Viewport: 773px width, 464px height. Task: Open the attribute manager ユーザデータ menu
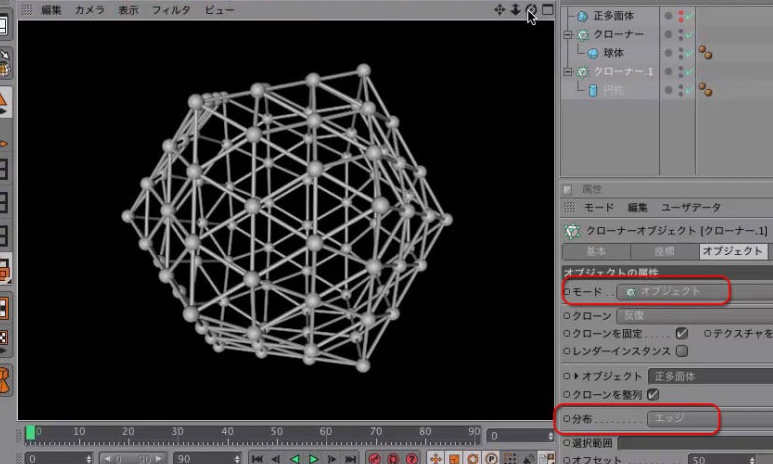[x=691, y=208]
